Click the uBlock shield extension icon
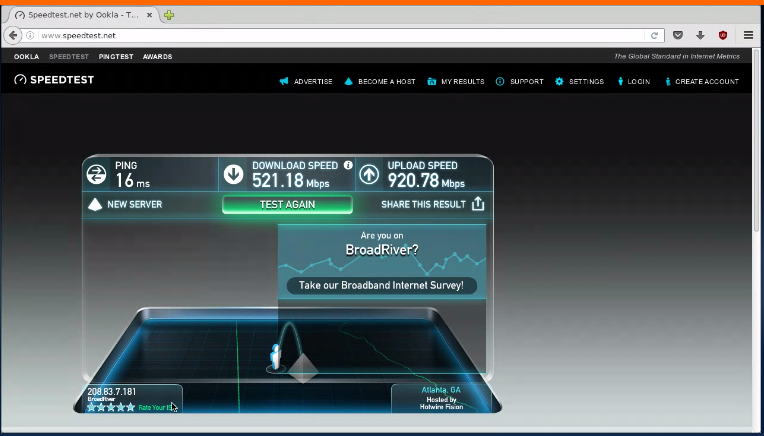Image resolution: width=764 pixels, height=436 pixels. (x=723, y=35)
